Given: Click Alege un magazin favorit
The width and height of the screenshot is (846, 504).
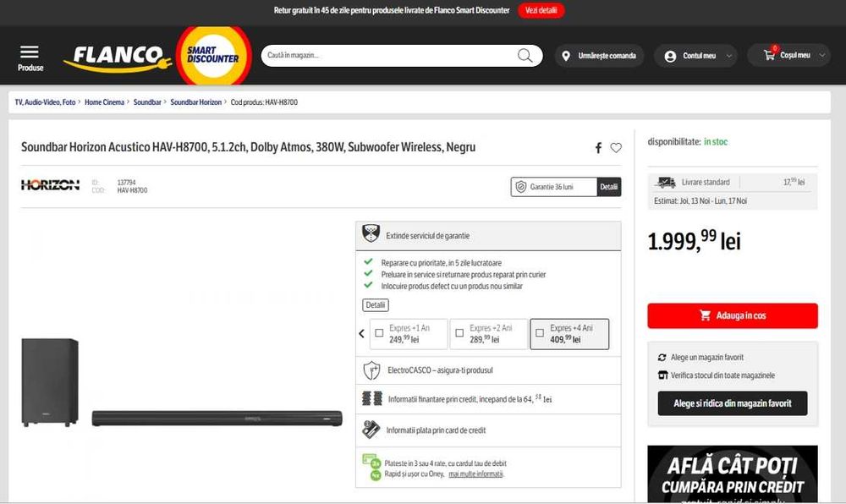Looking at the screenshot, I should pos(706,358).
